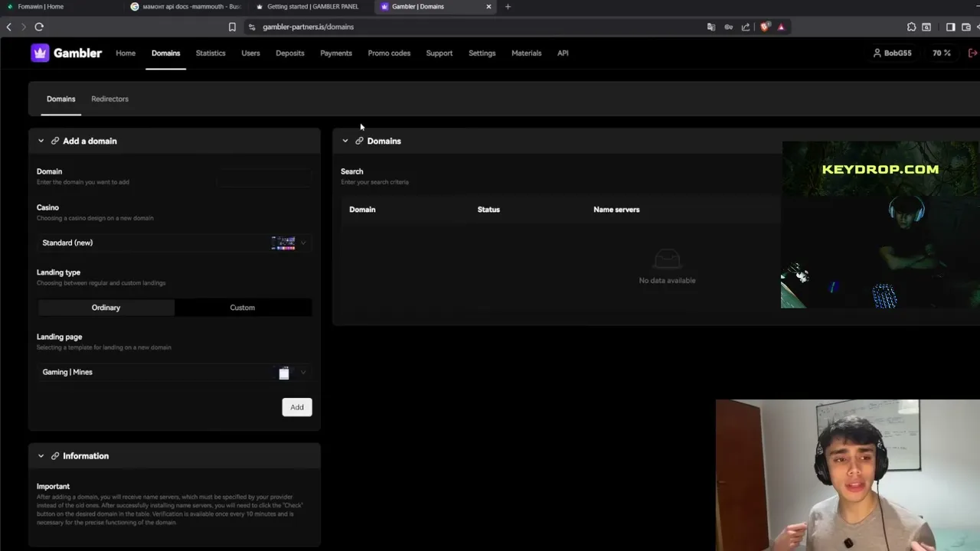Click the user profile icon for BobG55
This screenshot has width=980, height=551.
pyautogui.click(x=877, y=53)
